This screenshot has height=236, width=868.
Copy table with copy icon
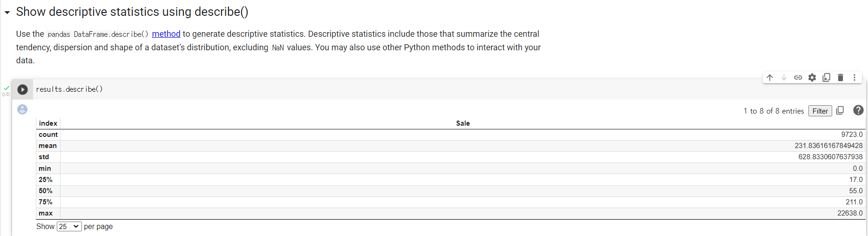pos(840,111)
